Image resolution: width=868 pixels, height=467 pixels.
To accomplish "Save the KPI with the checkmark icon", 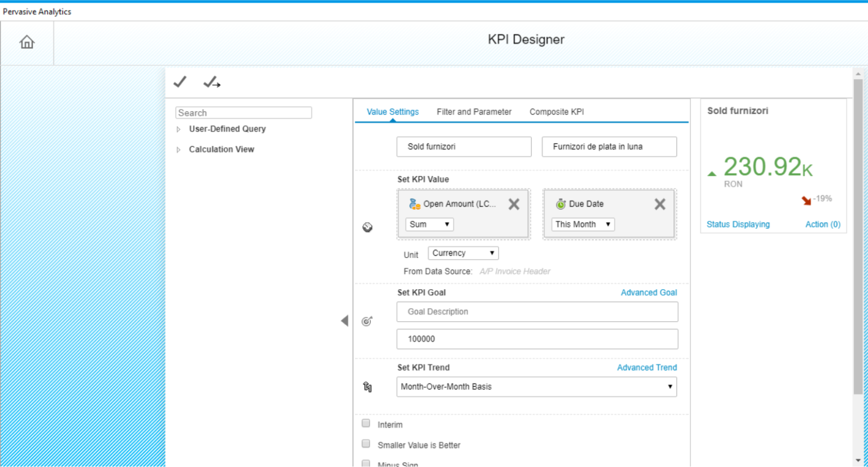I will coord(179,81).
